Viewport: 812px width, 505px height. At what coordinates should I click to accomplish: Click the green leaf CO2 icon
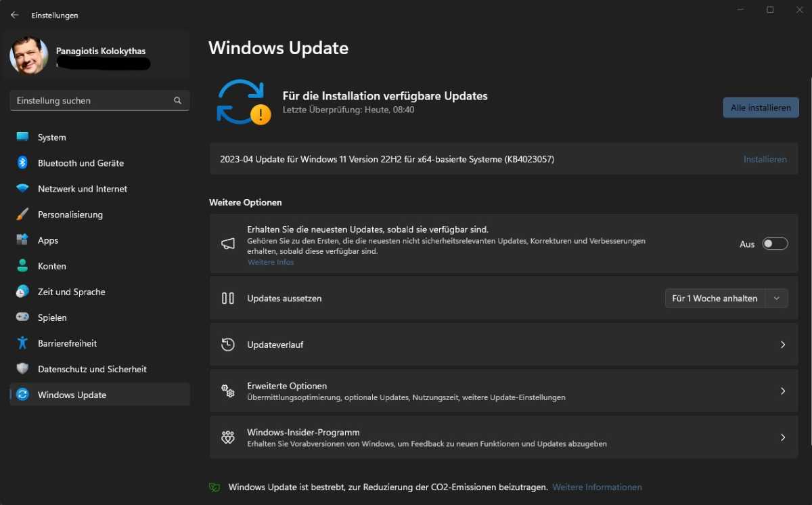click(215, 487)
